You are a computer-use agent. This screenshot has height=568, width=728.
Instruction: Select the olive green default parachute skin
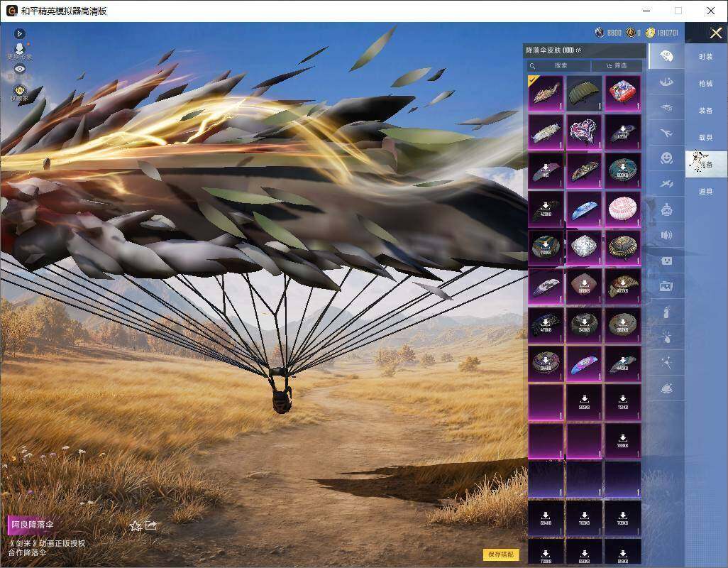(584, 93)
